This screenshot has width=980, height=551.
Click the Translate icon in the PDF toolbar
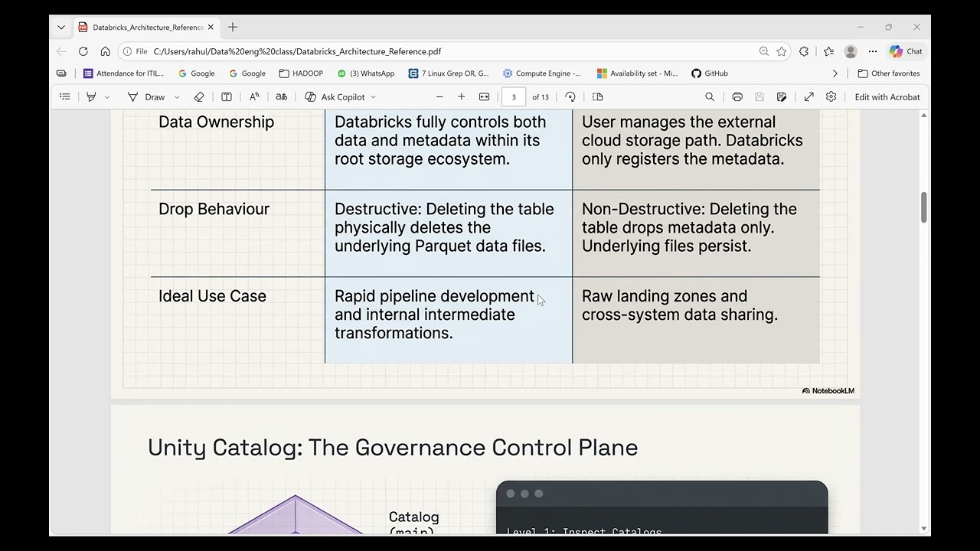[282, 97]
